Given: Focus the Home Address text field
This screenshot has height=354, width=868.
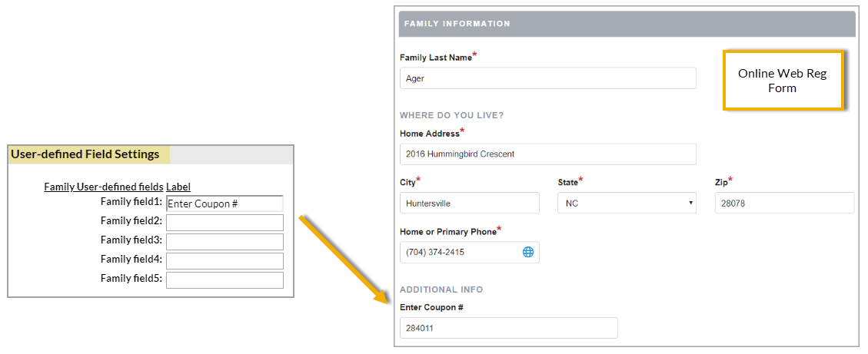Looking at the screenshot, I should tap(547, 154).
